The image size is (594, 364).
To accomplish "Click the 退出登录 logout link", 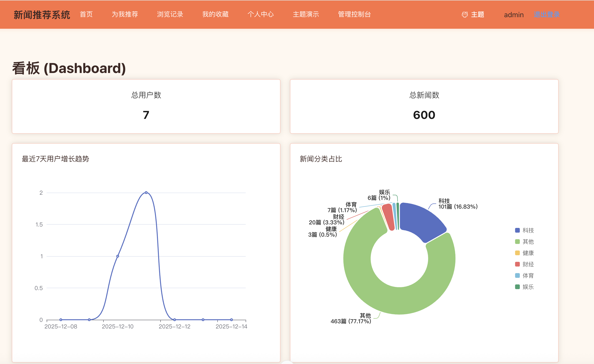I will 547,14.
